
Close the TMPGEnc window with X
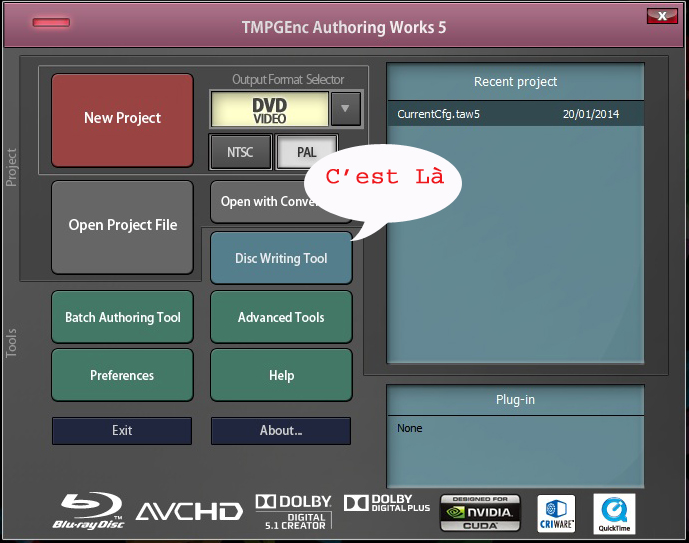coord(662,16)
